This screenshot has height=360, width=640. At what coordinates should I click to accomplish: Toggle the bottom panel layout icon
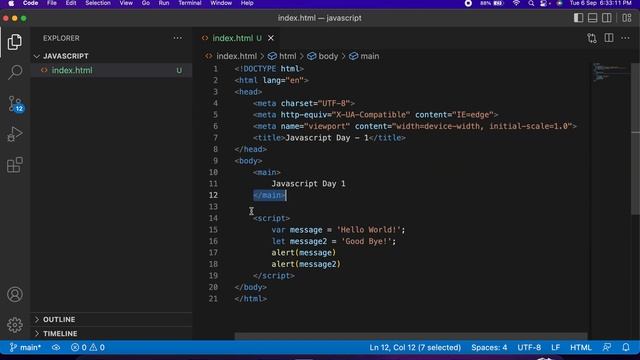pos(592,18)
